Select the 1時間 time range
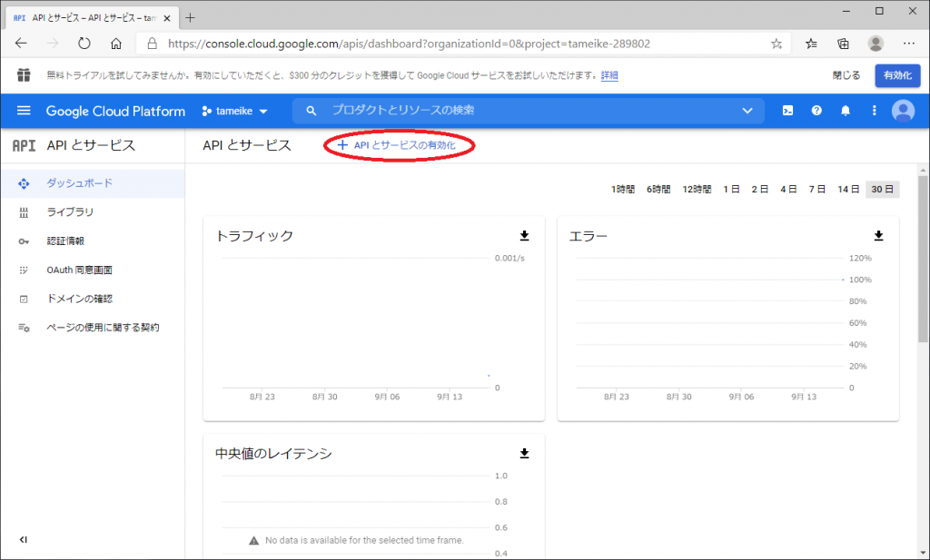930x560 pixels. 622,190
